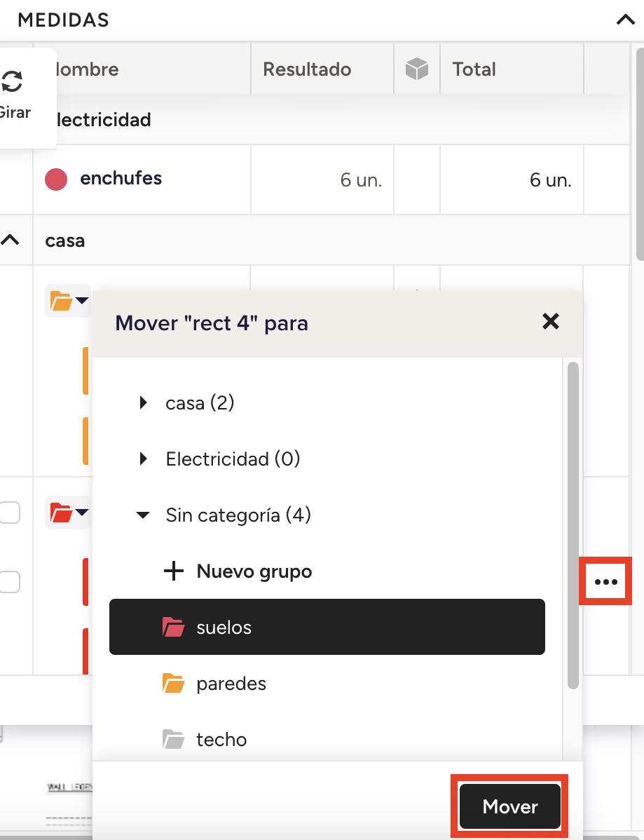Close the Mover rect 4 dialog

coord(551,322)
